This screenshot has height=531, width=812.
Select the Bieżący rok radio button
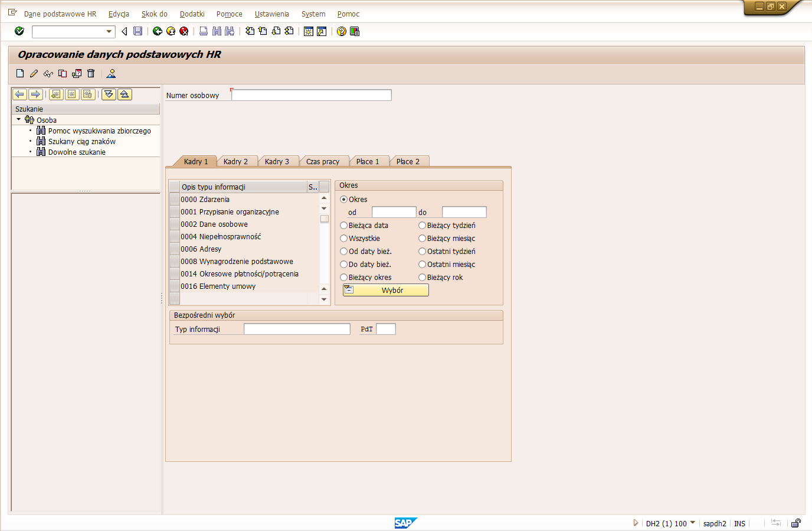(x=422, y=278)
